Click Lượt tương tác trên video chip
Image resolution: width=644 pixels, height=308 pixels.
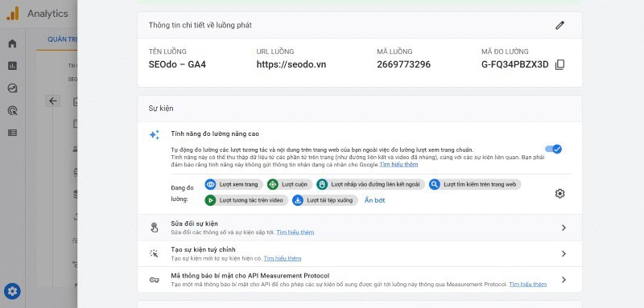pos(246,200)
